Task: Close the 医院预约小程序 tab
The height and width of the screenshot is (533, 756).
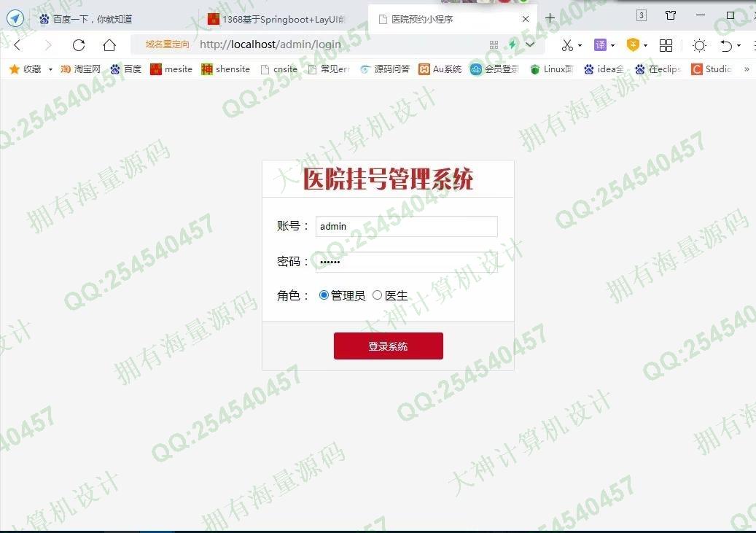Action: pos(526,19)
